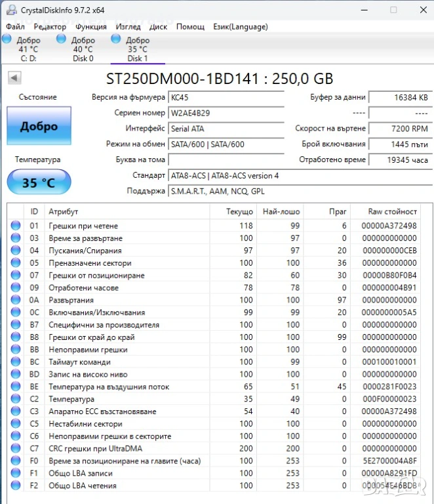Open the Функция menu
This screenshot has width=434, height=504.
[90, 27]
